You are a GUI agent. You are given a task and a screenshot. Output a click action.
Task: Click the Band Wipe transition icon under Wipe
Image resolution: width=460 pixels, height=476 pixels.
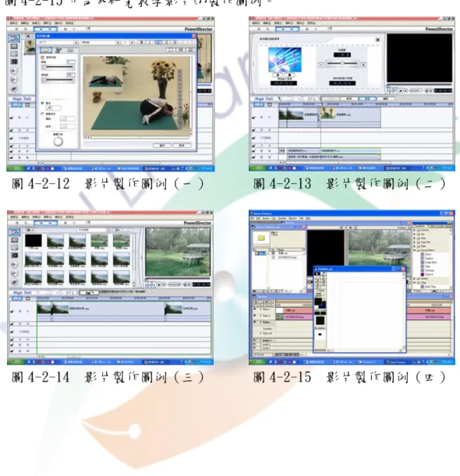[x=423, y=287]
